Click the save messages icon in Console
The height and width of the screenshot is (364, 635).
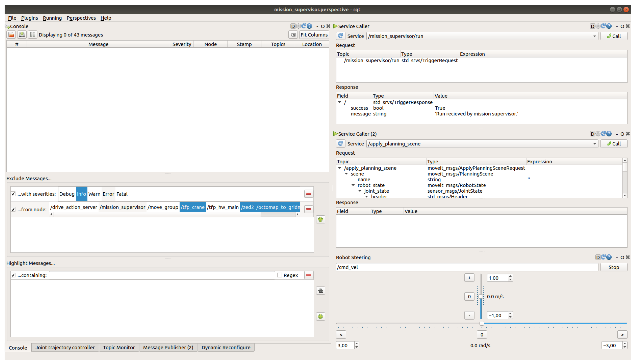pos(22,35)
